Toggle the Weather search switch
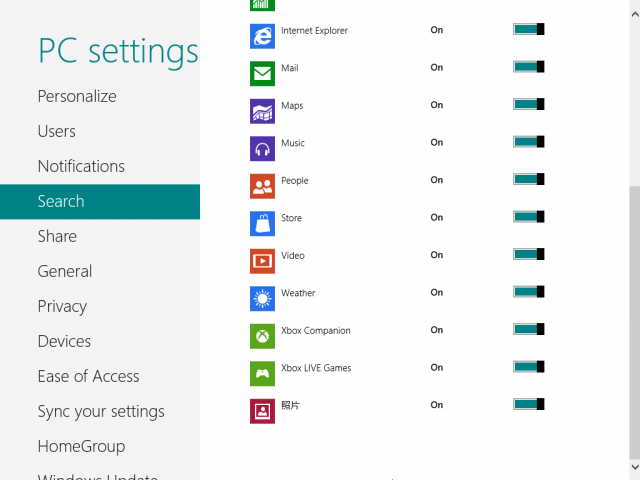 529,292
